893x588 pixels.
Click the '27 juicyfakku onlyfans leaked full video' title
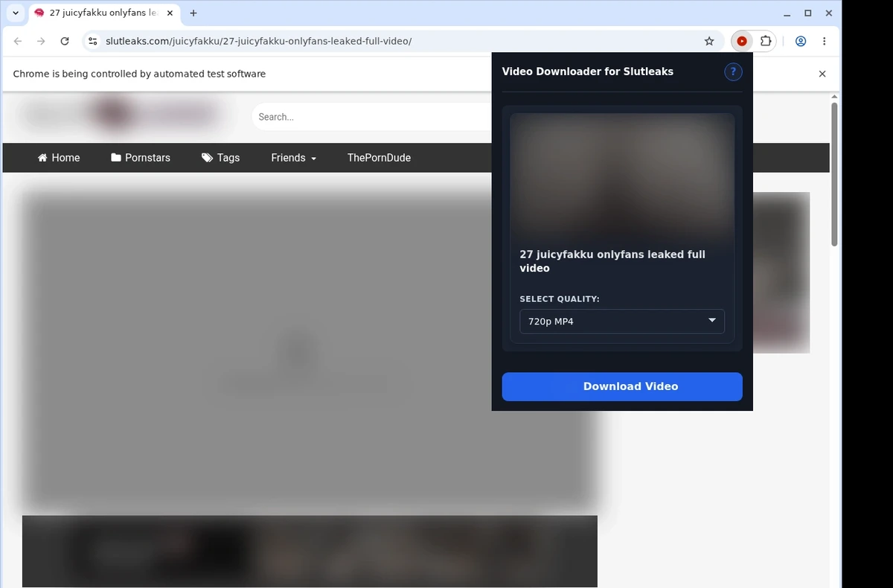click(x=612, y=261)
